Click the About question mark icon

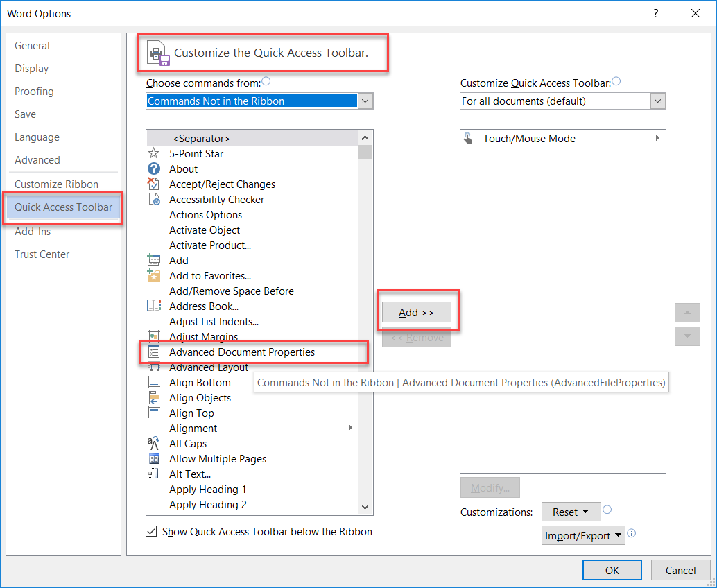[x=154, y=168]
